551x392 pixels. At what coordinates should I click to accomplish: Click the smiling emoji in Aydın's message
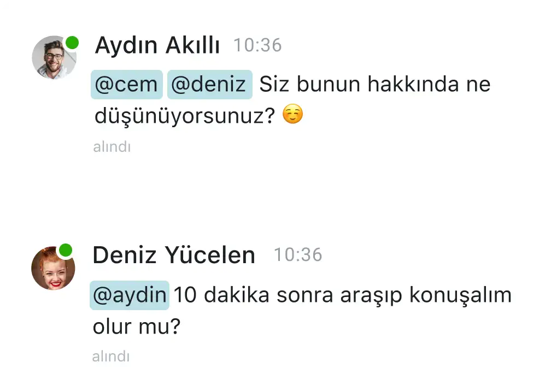click(293, 114)
